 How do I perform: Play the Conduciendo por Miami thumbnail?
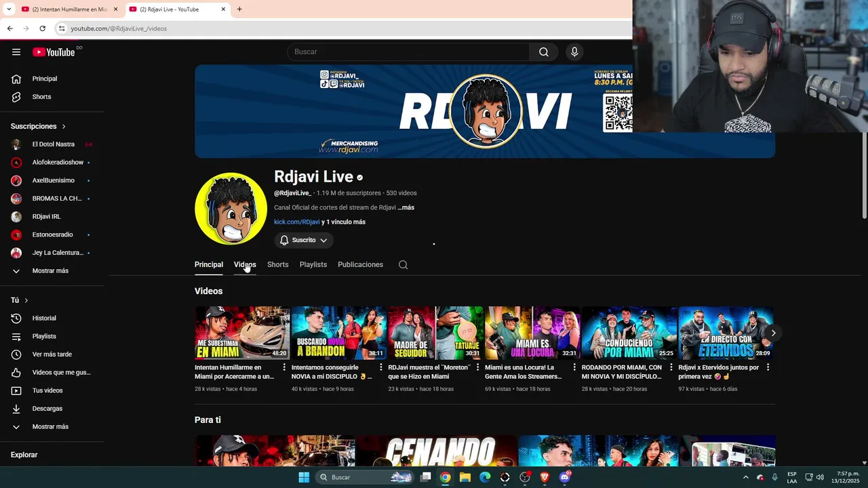tap(629, 333)
